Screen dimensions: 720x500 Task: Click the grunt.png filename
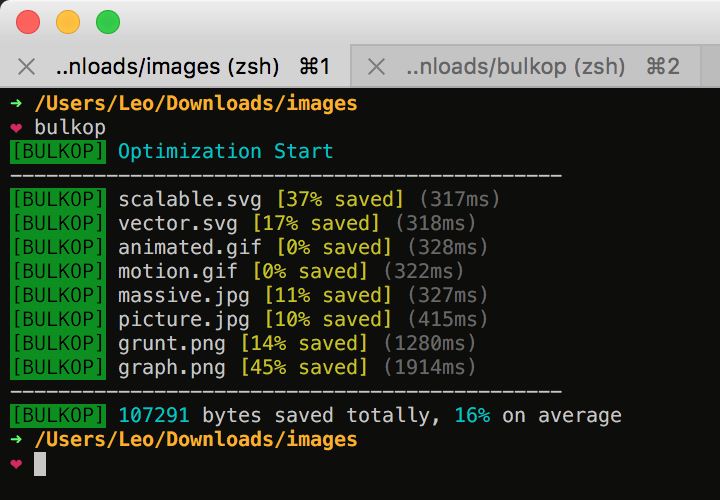point(172,343)
